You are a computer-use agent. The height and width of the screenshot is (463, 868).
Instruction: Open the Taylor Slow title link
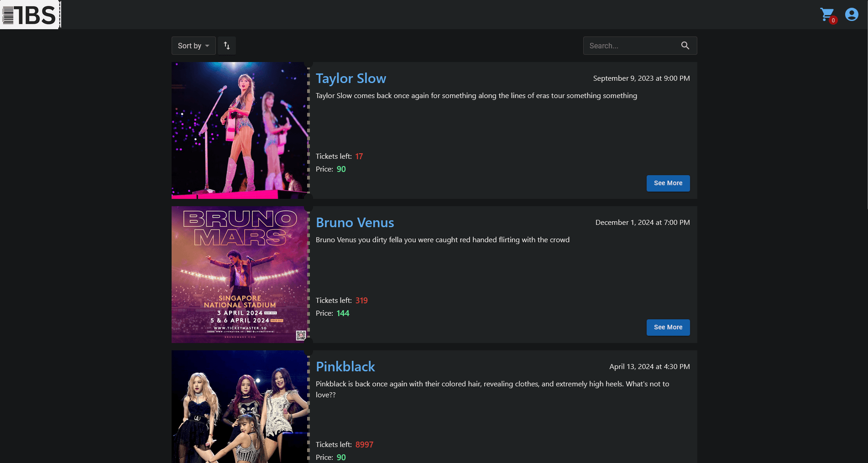351,78
